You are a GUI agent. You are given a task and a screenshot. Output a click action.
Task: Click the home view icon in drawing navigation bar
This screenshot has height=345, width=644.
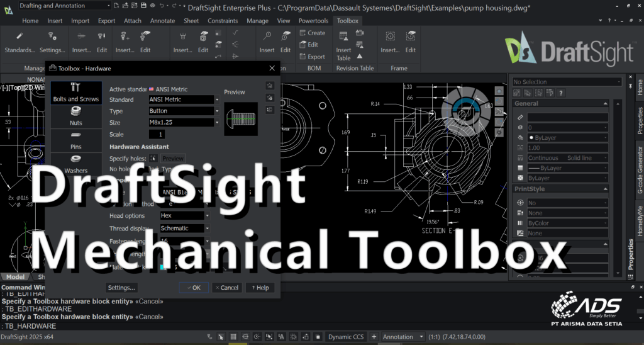499,91
